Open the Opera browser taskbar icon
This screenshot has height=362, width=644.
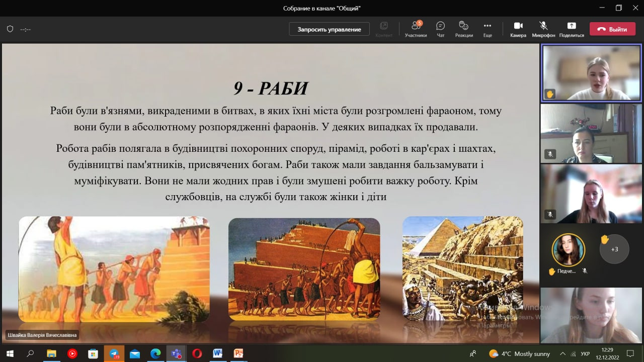[x=197, y=353]
